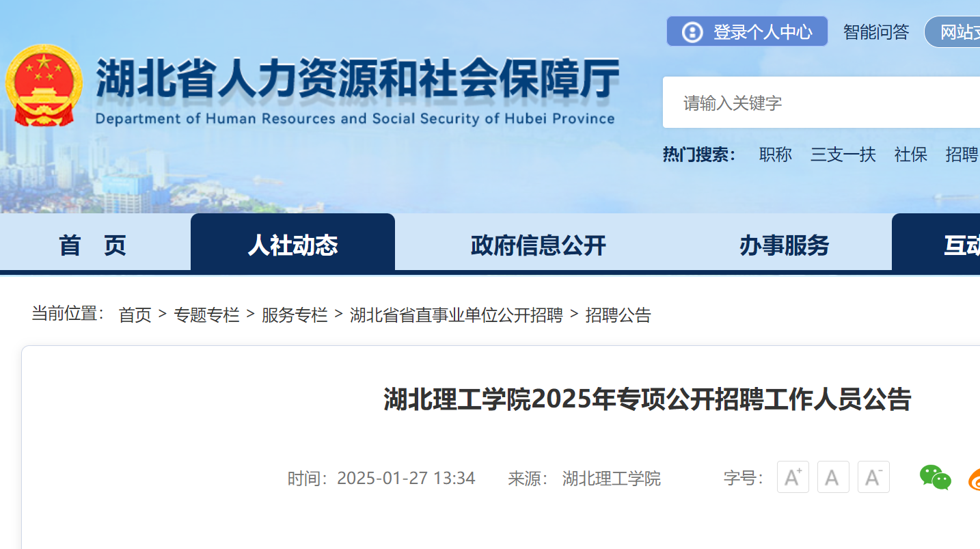980x549 pixels.
Task: Click the 热门搜索 label
Action: coord(699,155)
